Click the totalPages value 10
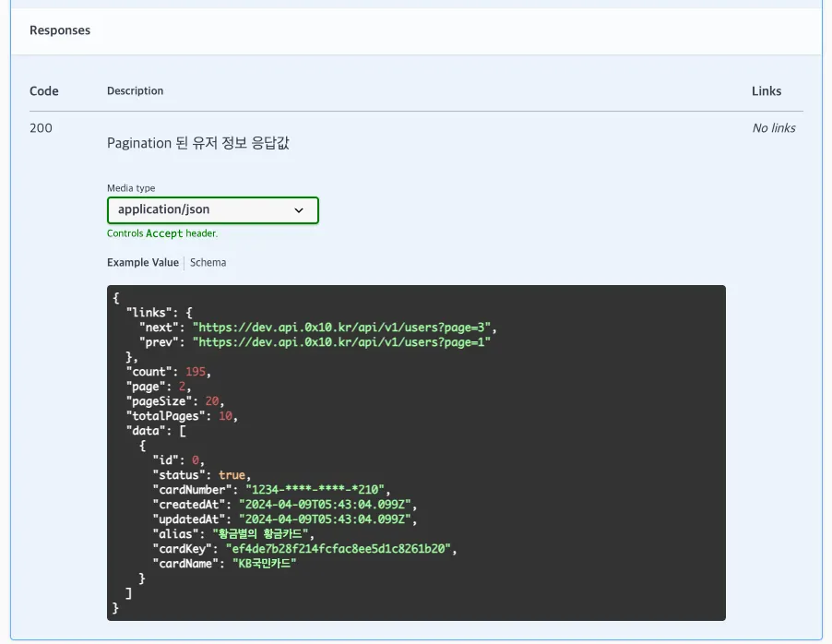This screenshot has width=832, height=644. (225, 416)
